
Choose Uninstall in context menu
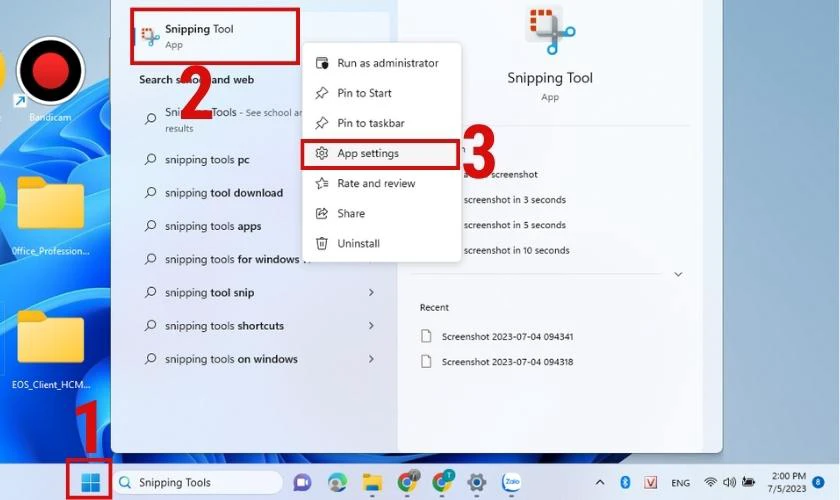tap(381, 243)
